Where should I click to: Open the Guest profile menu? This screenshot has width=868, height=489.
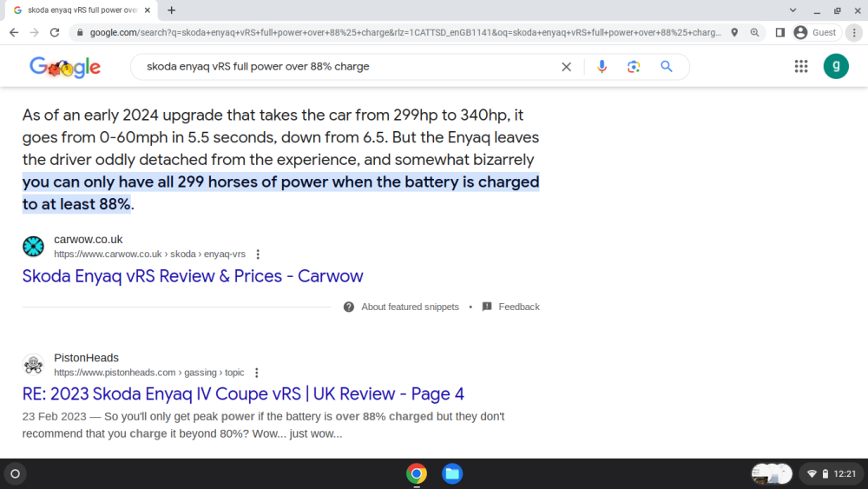[817, 33]
